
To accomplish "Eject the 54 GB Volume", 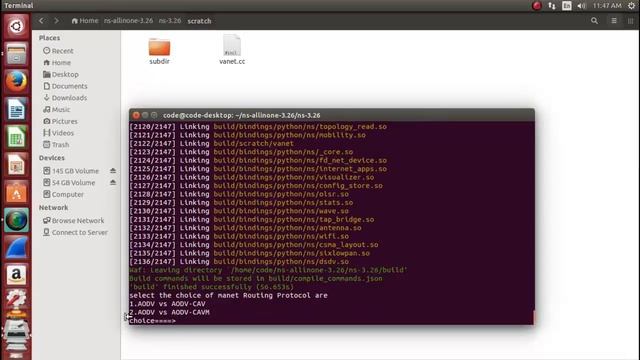I will coord(113,182).
